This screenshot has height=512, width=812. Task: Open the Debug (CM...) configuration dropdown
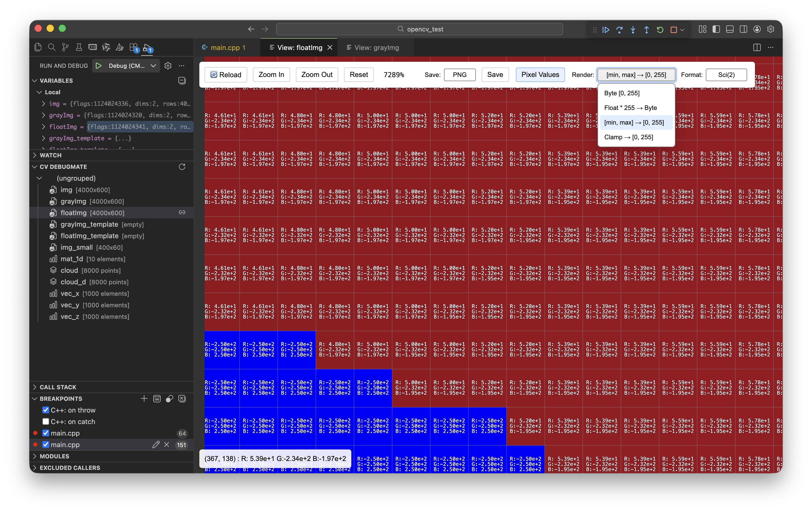pos(154,65)
